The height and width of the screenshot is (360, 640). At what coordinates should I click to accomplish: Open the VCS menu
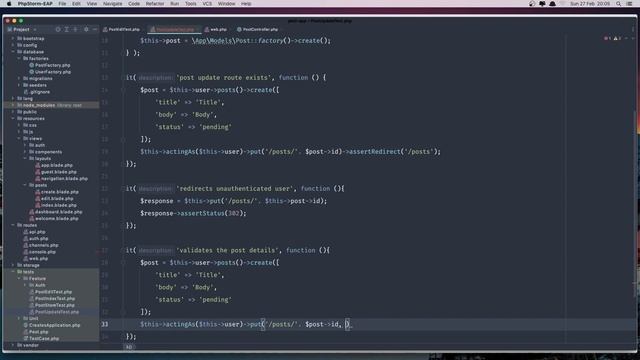(x=207, y=4)
